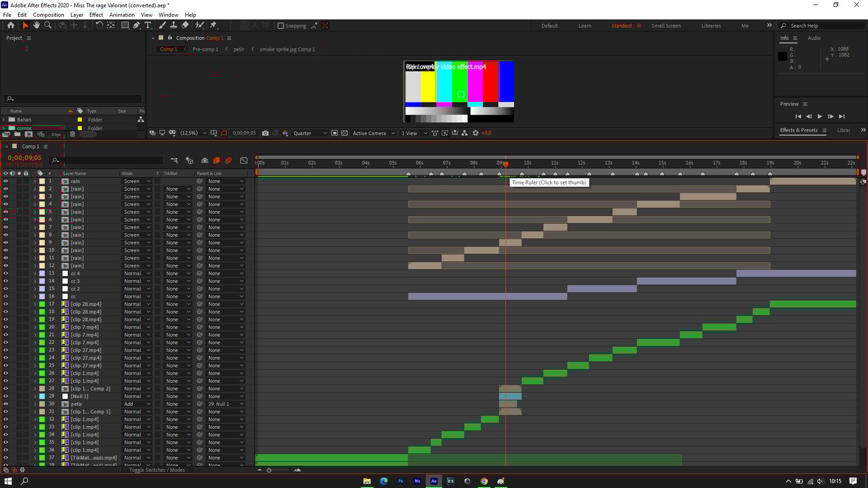Screen dimensions: 868x488
Task: Select the Horizontal Type tool
Action: click(x=148, y=25)
